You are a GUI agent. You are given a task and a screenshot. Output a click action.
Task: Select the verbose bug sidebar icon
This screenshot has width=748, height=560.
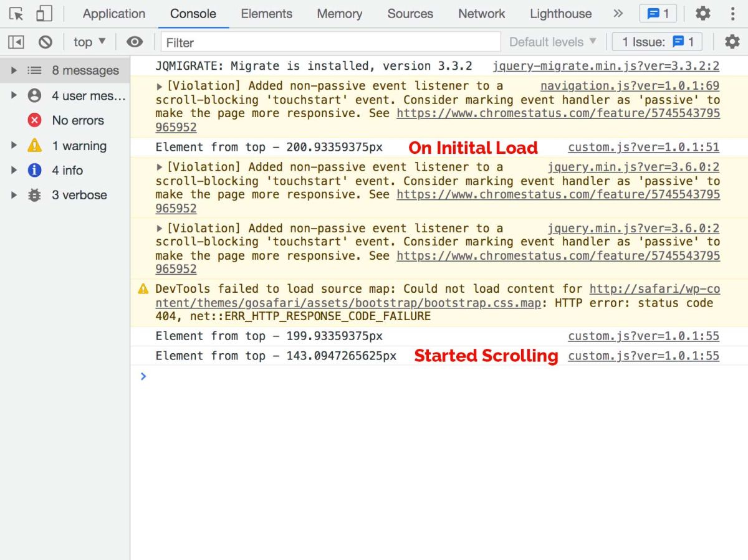point(35,195)
